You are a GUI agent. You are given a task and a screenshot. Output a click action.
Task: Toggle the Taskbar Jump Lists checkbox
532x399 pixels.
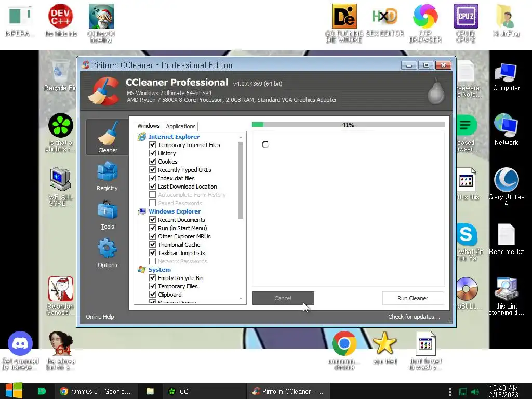[x=153, y=253]
